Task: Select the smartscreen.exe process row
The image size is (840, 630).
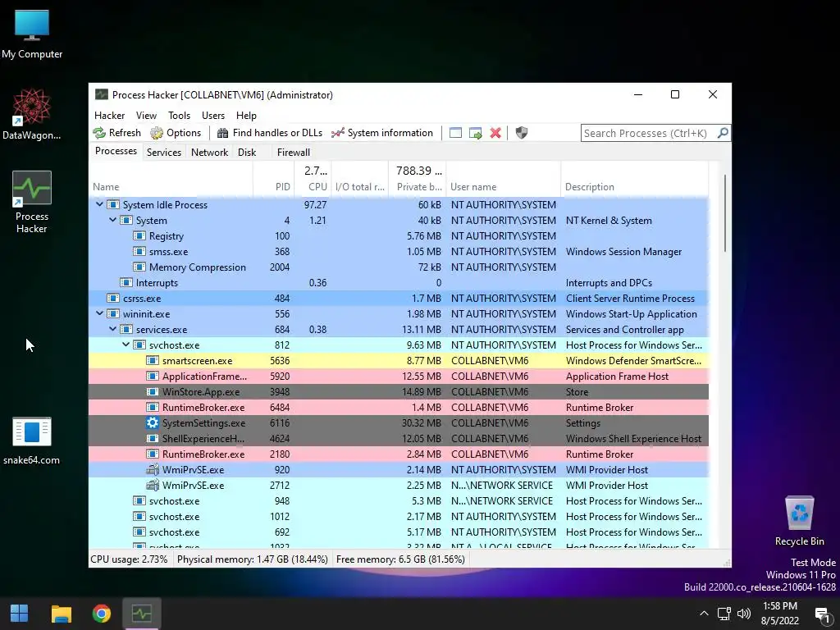Action: [399, 361]
